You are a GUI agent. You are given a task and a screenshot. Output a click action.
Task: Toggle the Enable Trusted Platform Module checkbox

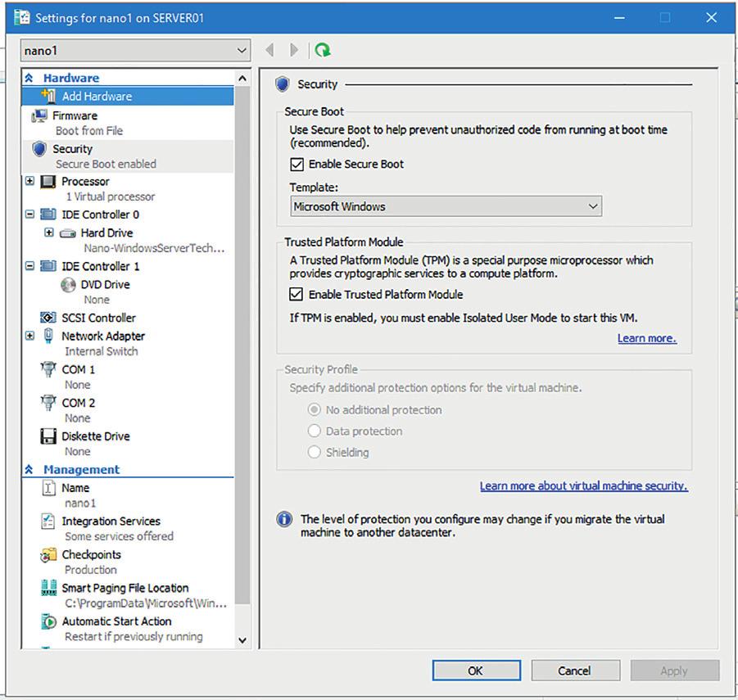[x=296, y=295]
